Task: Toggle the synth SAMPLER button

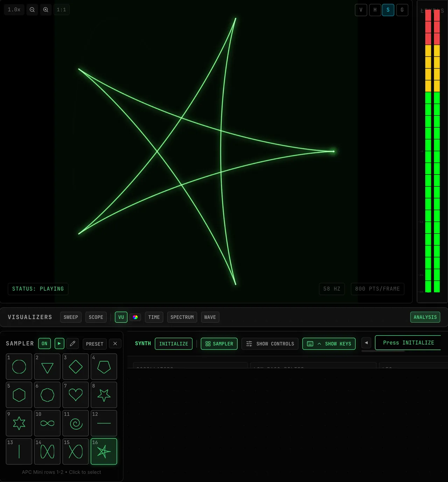Action: point(219,344)
